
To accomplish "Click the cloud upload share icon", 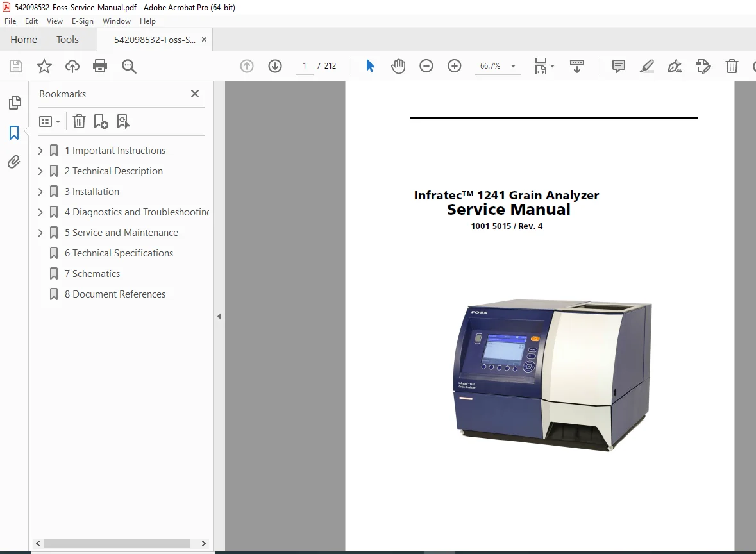I will tap(72, 66).
